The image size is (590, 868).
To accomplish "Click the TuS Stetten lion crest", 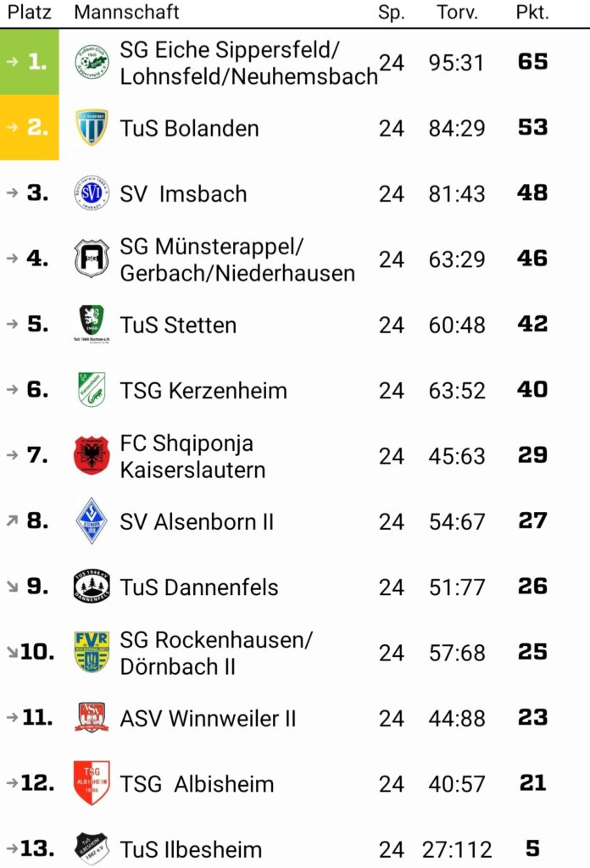I will (92, 324).
